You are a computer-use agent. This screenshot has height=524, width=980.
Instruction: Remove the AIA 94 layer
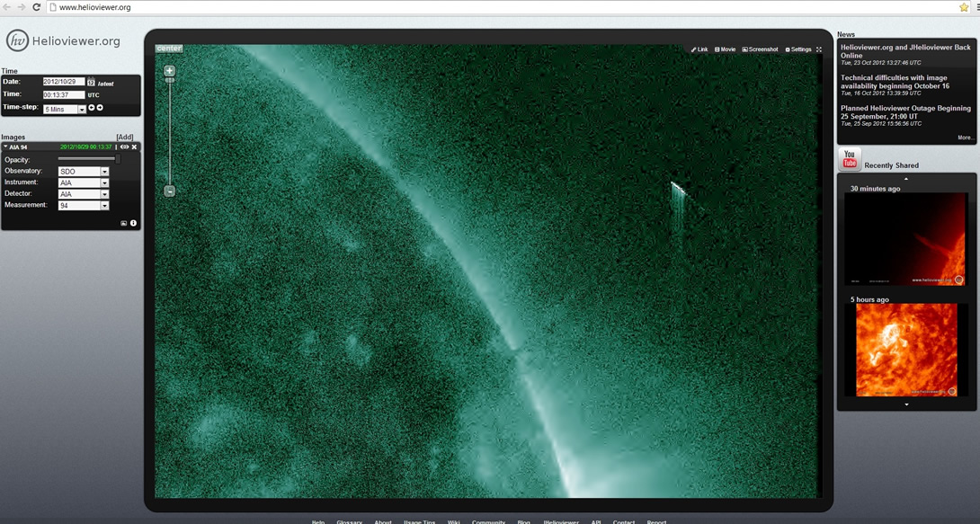[x=134, y=147]
